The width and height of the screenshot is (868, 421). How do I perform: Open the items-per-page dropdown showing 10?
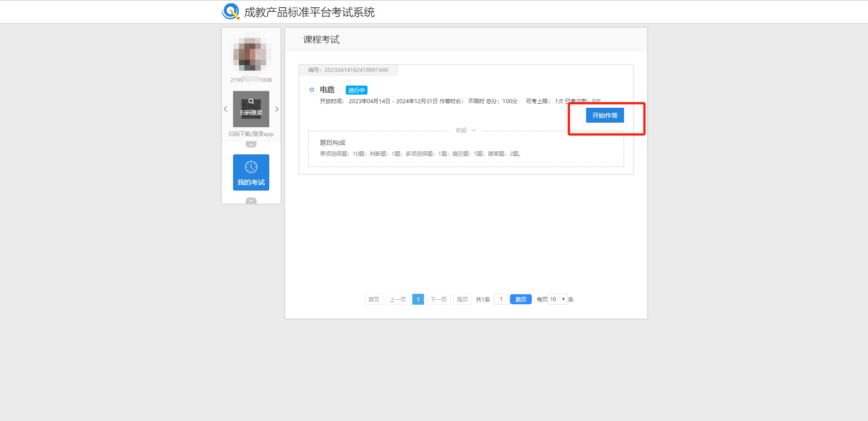point(557,299)
